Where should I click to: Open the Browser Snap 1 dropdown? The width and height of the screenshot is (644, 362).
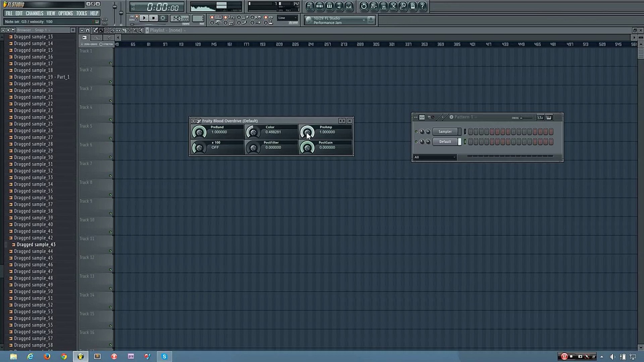pyautogui.click(x=34, y=30)
